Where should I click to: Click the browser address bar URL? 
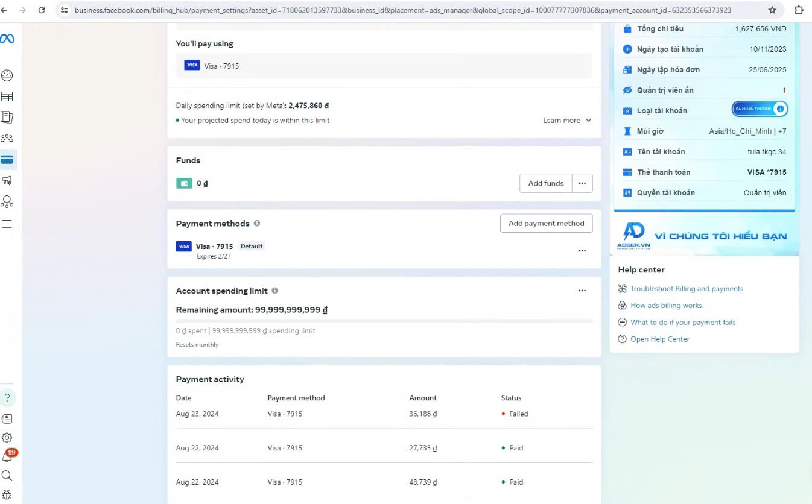coord(403,10)
